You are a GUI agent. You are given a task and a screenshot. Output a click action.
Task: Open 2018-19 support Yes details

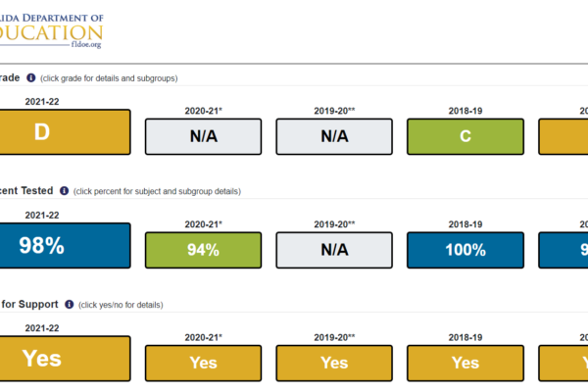coord(465,364)
